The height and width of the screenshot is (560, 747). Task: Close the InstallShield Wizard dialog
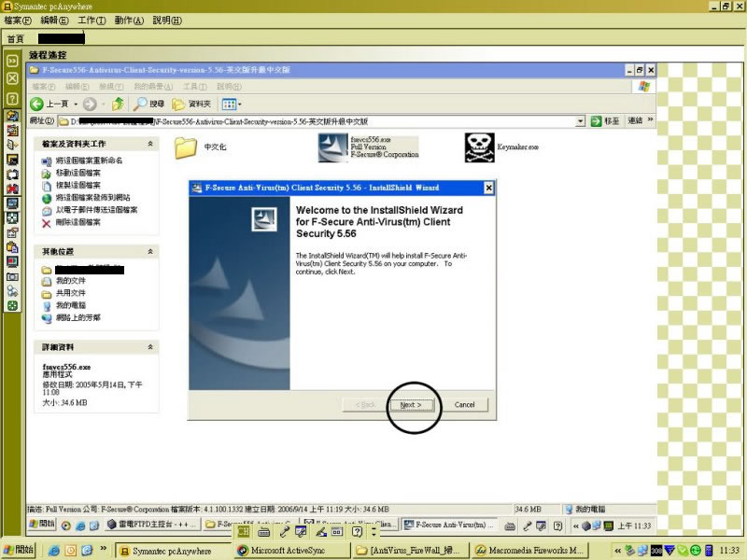tap(488, 188)
